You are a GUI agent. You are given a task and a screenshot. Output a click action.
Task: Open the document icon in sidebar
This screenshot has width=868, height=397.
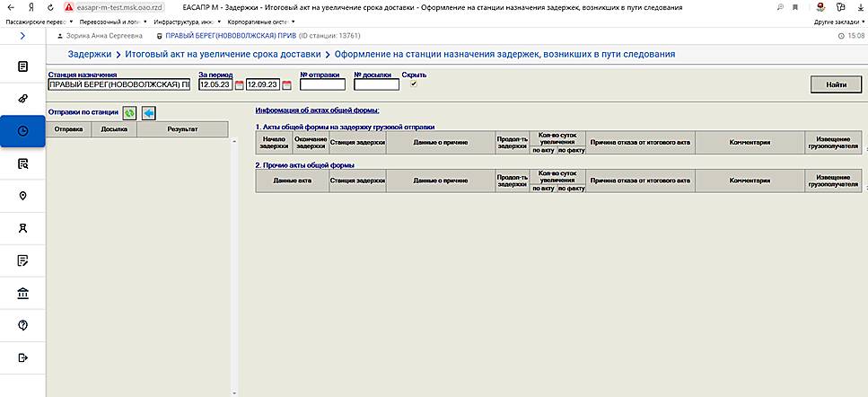(22, 66)
